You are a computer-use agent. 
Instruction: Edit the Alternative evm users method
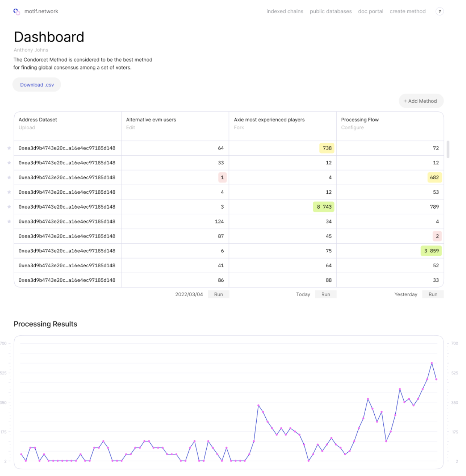[130, 128]
